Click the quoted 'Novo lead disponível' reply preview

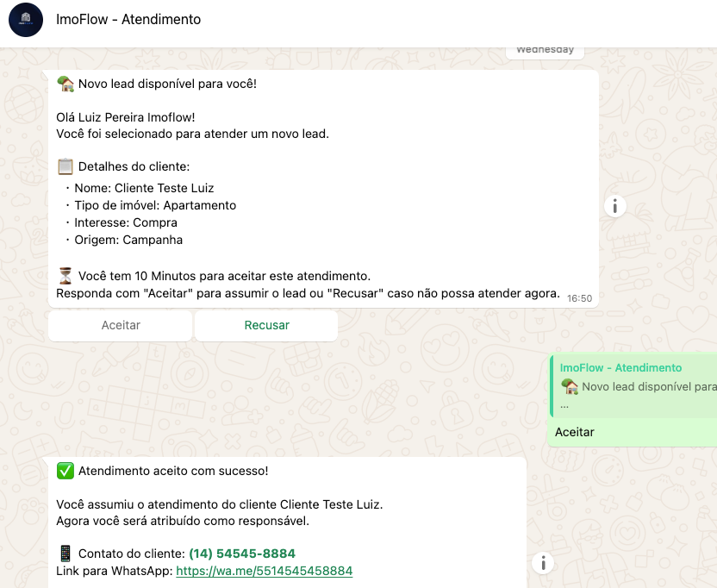click(636, 385)
